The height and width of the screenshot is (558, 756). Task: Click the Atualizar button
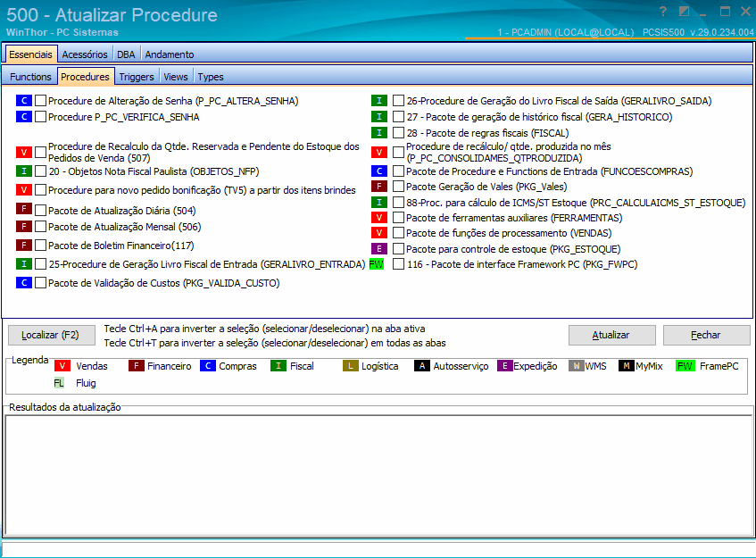coord(611,335)
